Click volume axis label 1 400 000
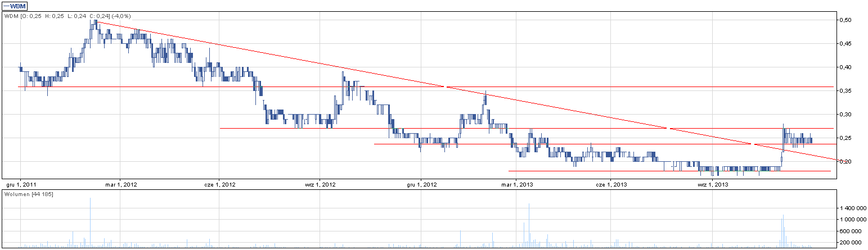 coord(853,207)
